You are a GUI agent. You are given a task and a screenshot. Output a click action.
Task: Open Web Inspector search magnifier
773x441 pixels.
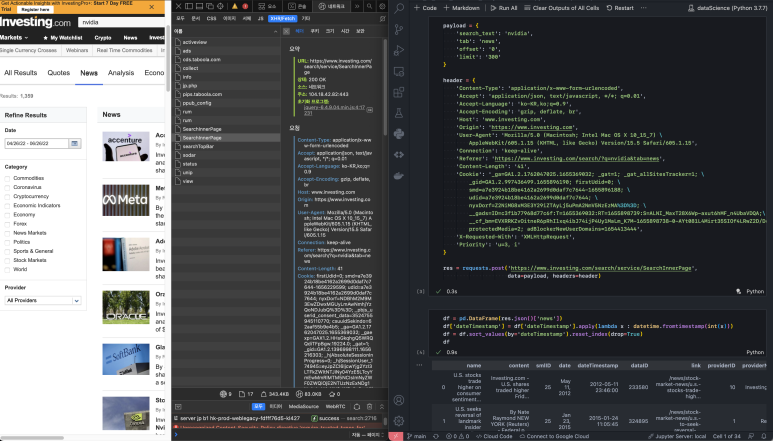point(369,6)
